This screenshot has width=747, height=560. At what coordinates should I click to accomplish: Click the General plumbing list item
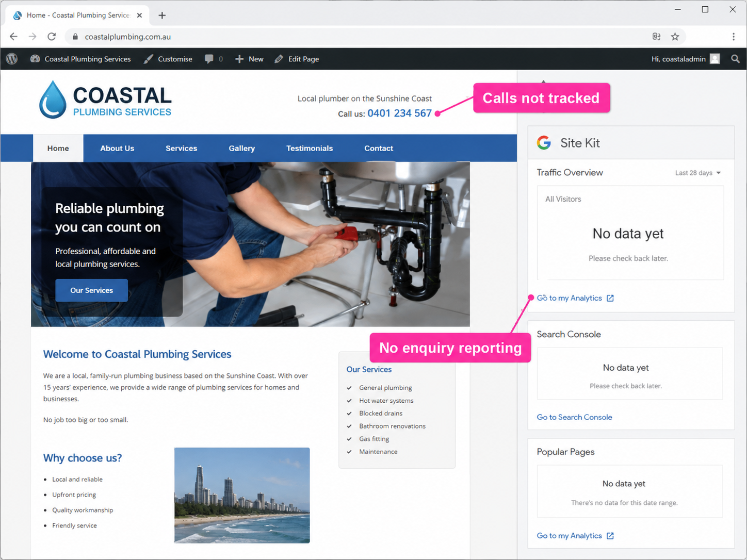click(385, 388)
